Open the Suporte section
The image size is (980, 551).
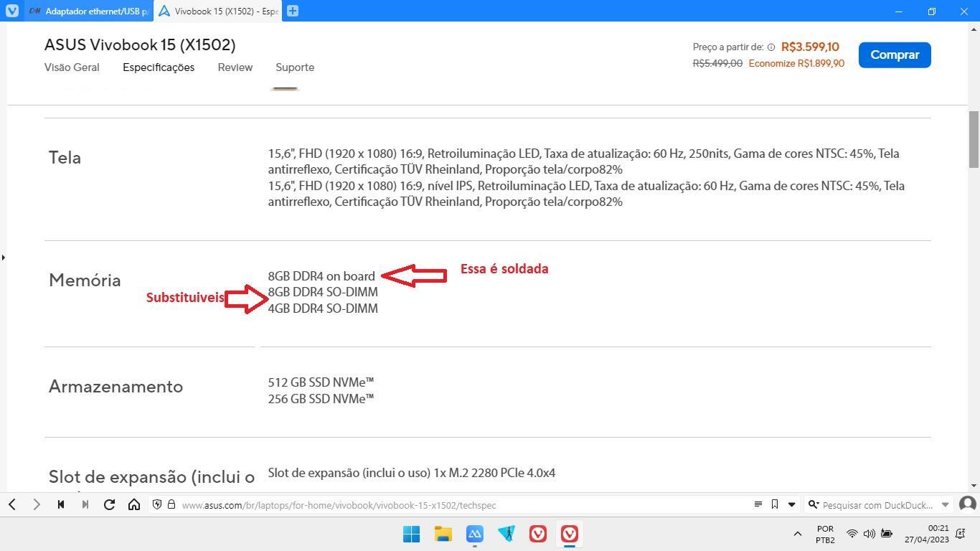[295, 67]
